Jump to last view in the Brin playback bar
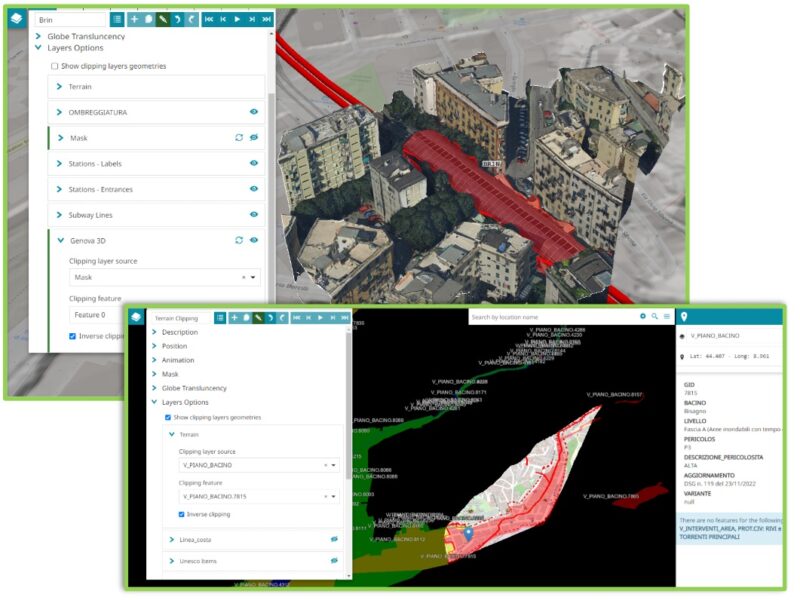Viewport: 800px width, 600px height. [266, 19]
